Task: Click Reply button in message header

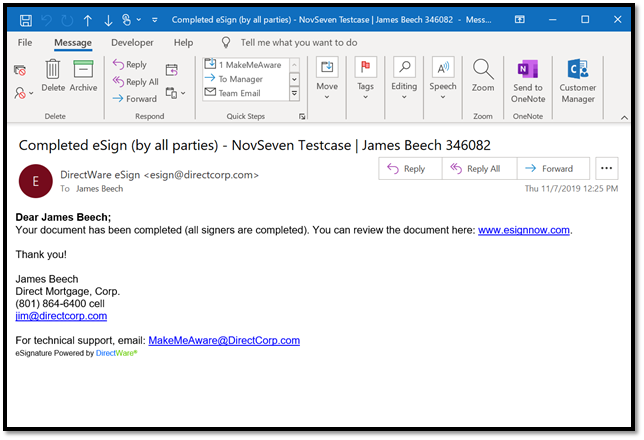Action: coord(410,168)
